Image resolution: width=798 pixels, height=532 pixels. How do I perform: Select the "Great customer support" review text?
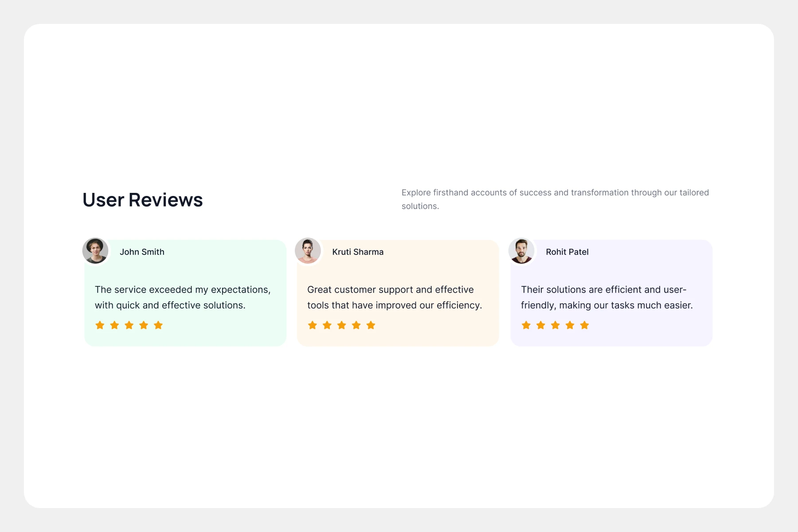pyautogui.click(x=395, y=297)
